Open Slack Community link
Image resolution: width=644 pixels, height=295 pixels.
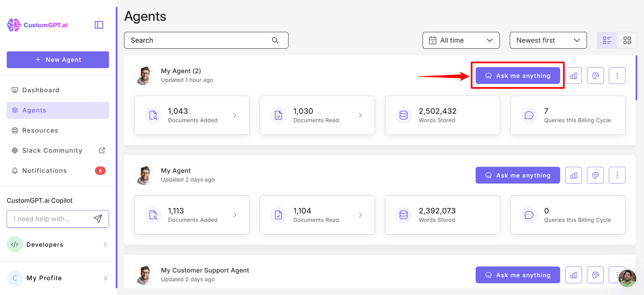(x=58, y=151)
